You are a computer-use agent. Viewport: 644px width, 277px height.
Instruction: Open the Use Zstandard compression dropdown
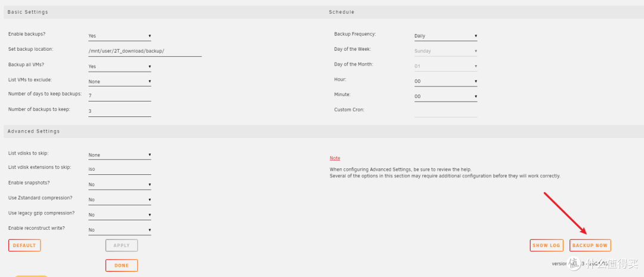click(119, 199)
